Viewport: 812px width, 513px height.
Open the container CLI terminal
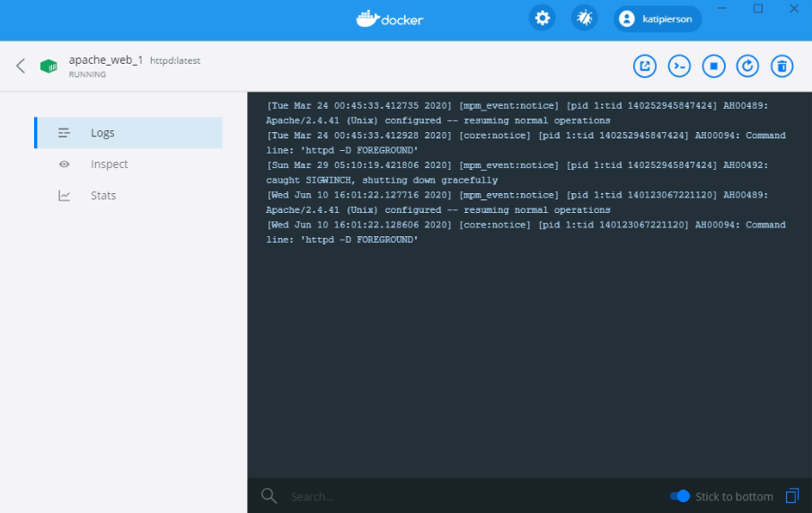pos(680,66)
